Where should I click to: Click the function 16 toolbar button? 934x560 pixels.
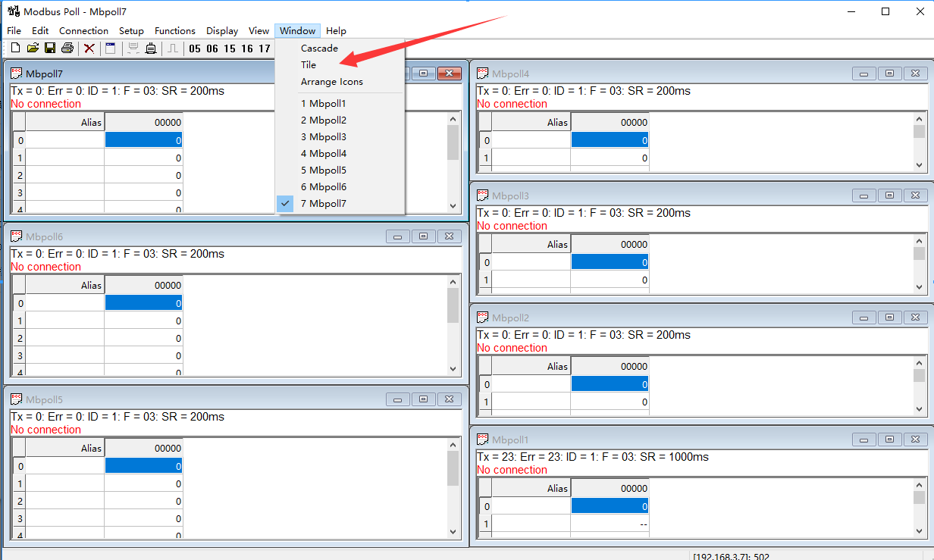(247, 48)
